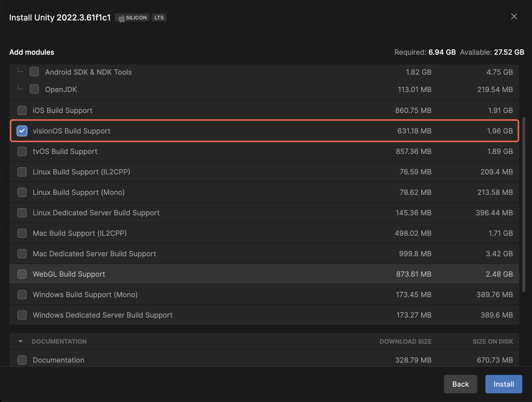Enable the Documentation checkbox
Viewport: 532px width, 402px height.
[x=22, y=360]
